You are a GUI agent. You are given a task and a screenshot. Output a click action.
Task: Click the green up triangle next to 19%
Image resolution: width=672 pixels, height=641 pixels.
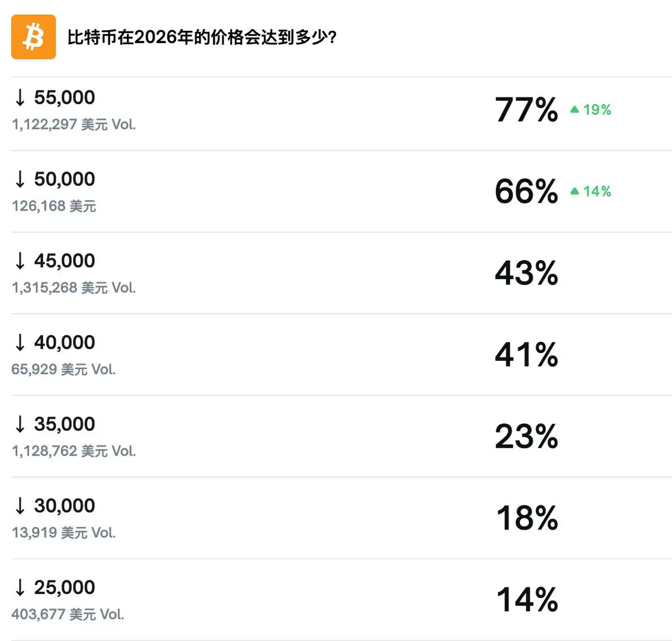point(575,109)
